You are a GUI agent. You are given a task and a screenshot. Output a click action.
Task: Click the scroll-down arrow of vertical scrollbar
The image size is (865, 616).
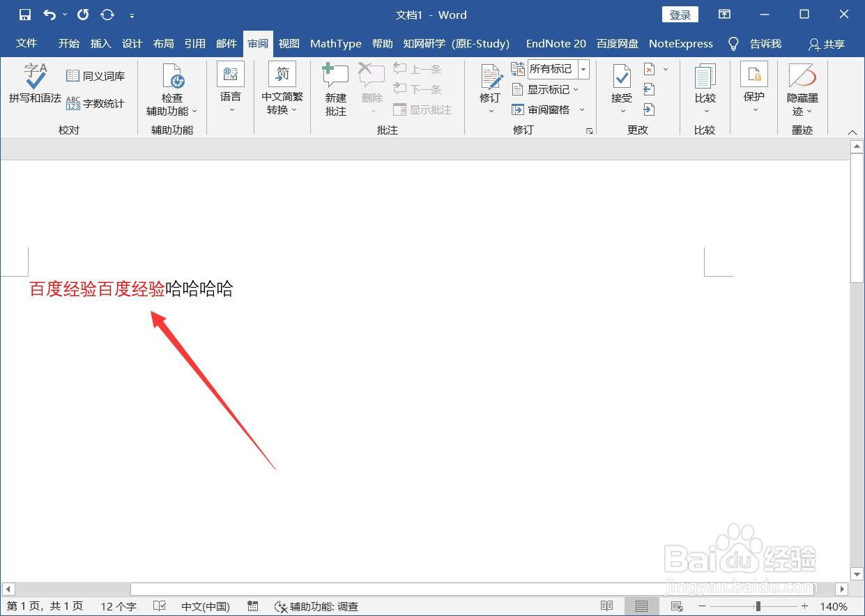(x=857, y=575)
